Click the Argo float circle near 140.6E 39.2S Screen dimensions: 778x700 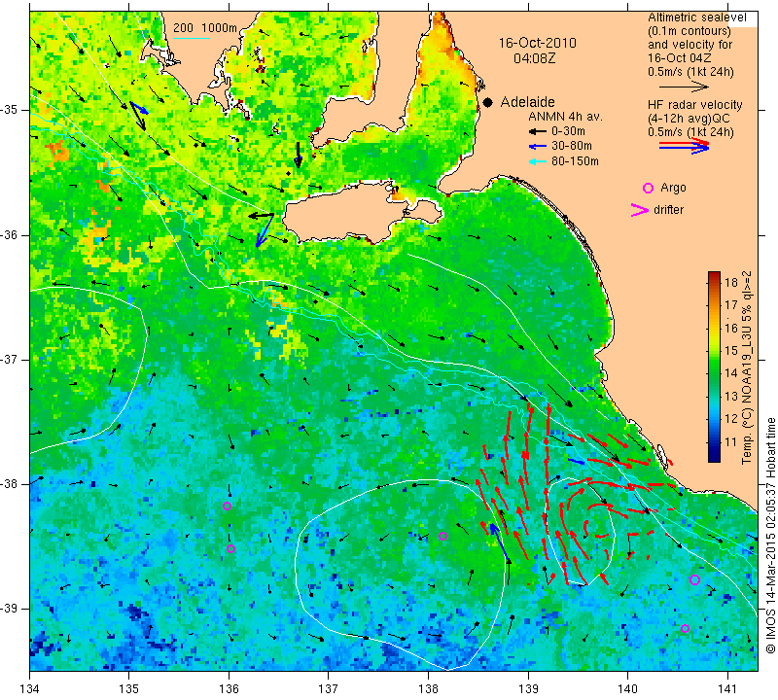(x=685, y=629)
